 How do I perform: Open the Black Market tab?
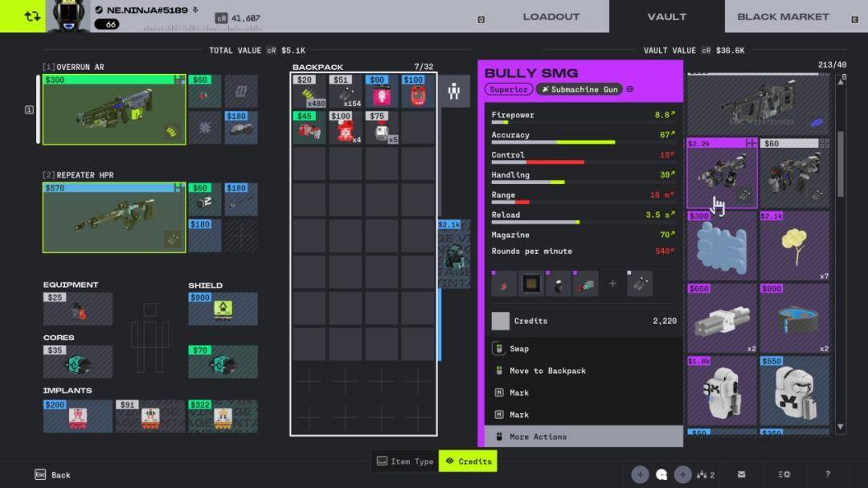[x=782, y=16]
